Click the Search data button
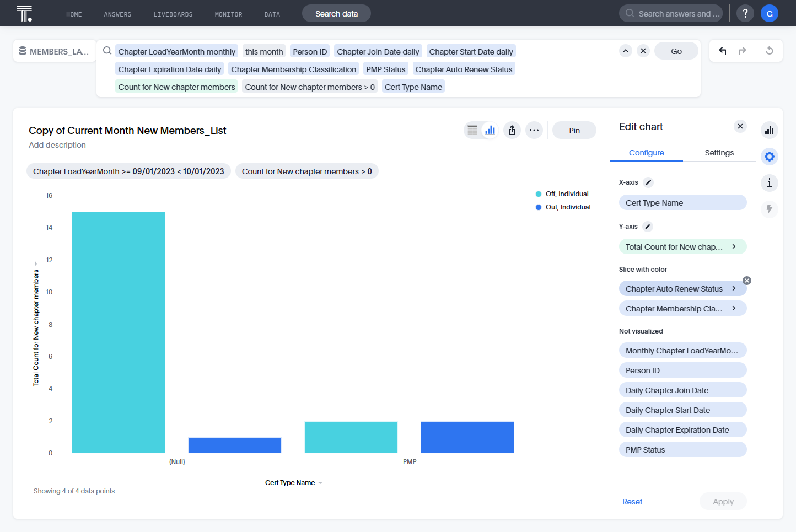Image resolution: width=796 pixels, height=532 pixels. point(336,13)
